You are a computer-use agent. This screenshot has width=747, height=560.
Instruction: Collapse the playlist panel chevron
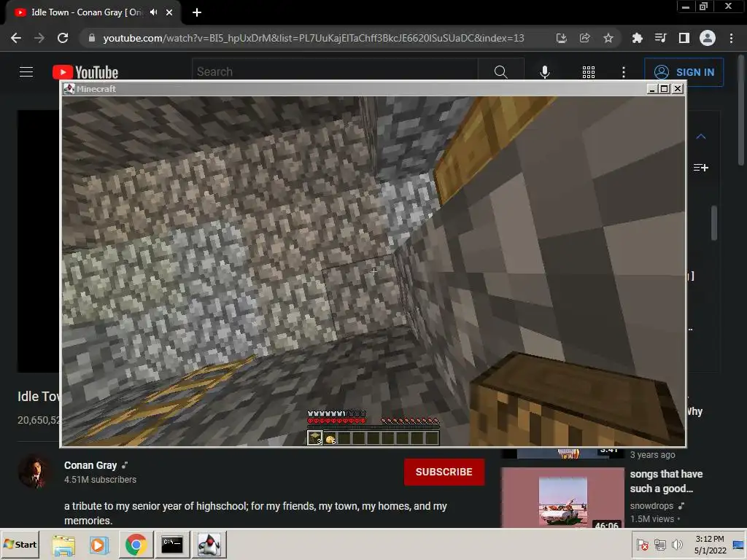[x=701, y=136]
